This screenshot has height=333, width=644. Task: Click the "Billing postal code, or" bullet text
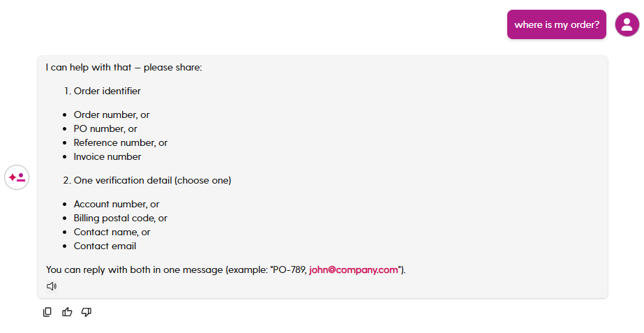point(121,218)
